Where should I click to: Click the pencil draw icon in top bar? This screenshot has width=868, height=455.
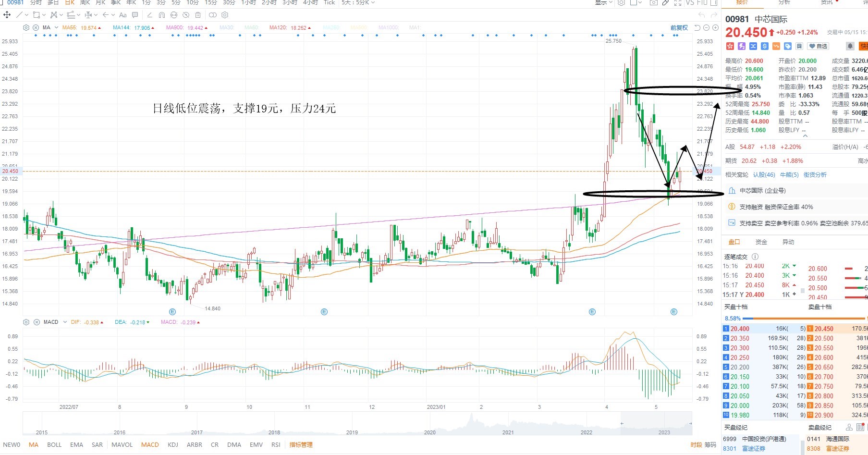tap(665, 2)
